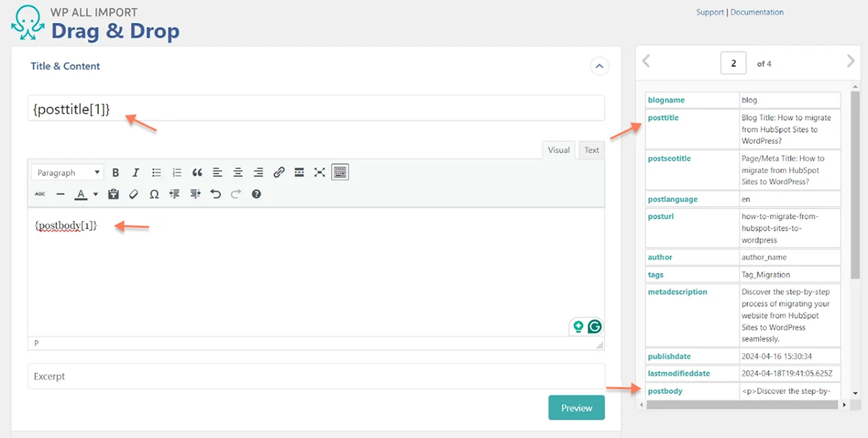Apply strikethrough formatting
The image size is (868, 438).
click(x=40, y=194)
